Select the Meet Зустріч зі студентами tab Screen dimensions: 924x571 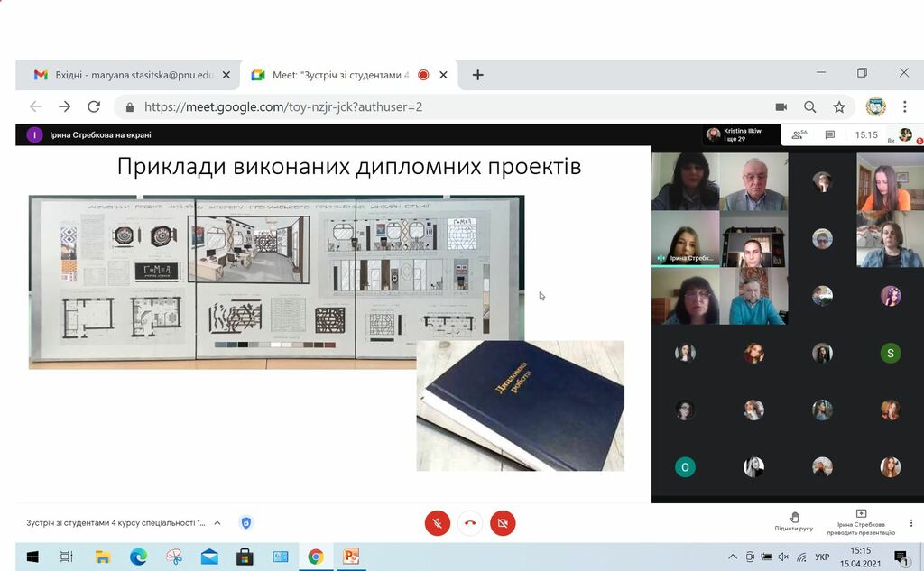(x=334, y=76)
